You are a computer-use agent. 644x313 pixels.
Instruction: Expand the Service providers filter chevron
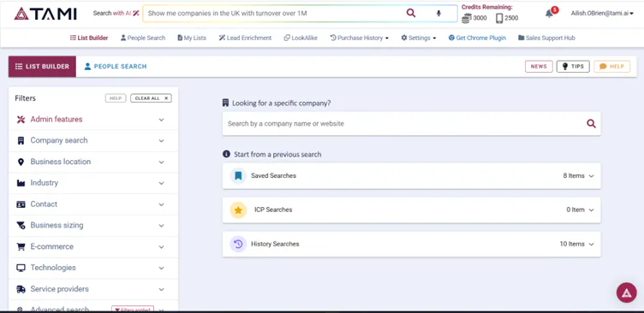click(x=161, y=289)
